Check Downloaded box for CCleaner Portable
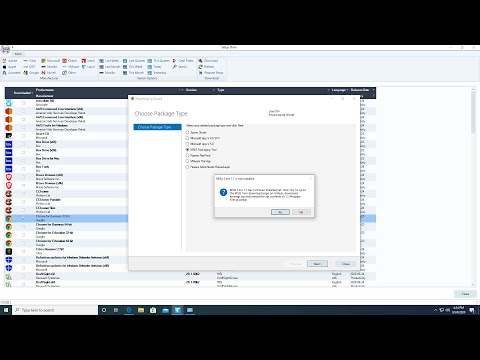Screen dimensions: 480x360 [23, 202]
